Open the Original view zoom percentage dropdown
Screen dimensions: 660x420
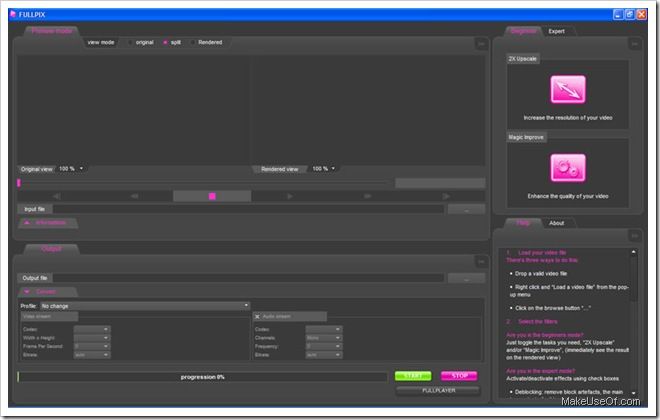click(x=71, y=169)
